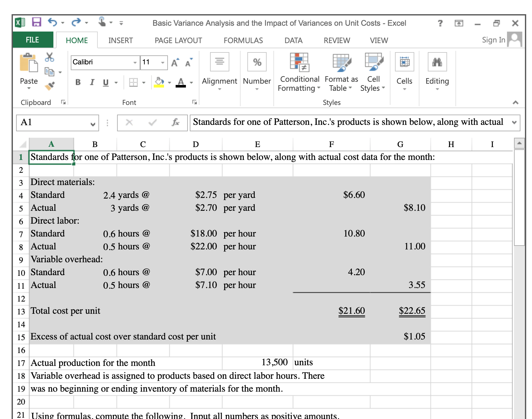Open the DATA ribbon tab

tap(293, 40)
